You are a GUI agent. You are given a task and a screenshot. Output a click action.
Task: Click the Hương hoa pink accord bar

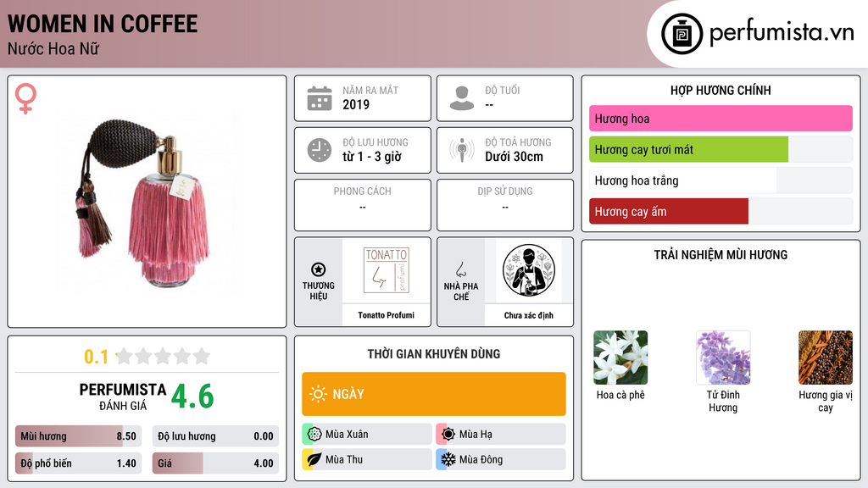coord(721,119)
